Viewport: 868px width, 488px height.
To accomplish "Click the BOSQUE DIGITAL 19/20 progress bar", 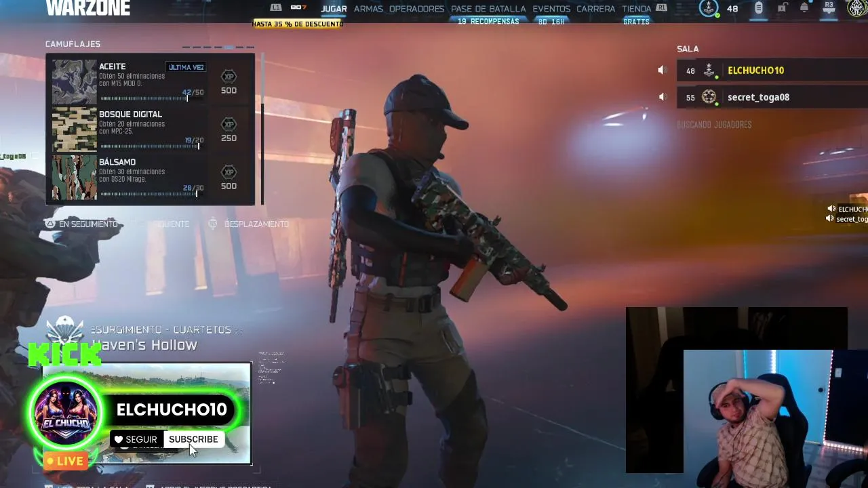I will point(152,146).
